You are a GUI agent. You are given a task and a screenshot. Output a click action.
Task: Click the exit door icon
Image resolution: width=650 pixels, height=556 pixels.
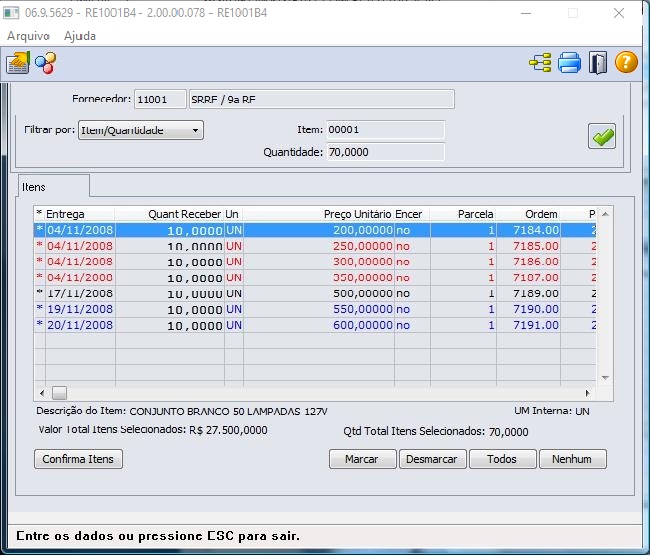(x=598, y=63)
